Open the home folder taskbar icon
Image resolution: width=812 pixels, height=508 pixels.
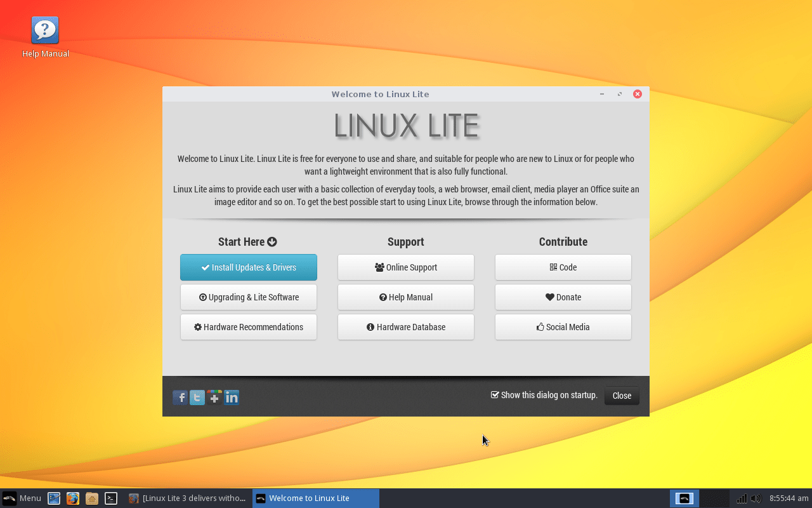[x=92, y=498]
